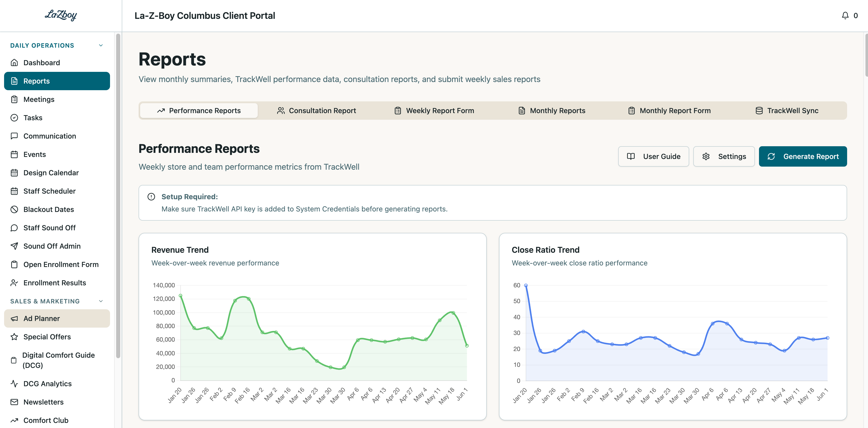
Task: Click the Staff Scheduler calendar icon
Action: [14, 191]
